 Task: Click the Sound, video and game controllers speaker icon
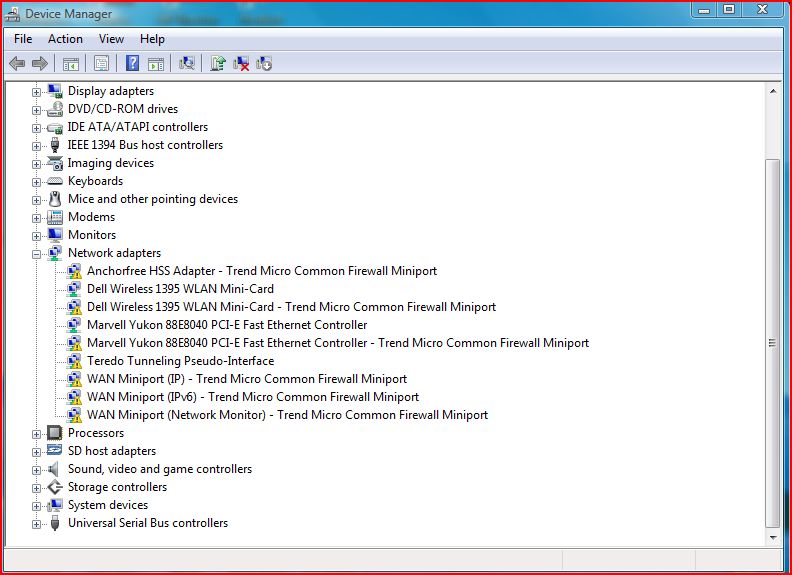point(54,469)
